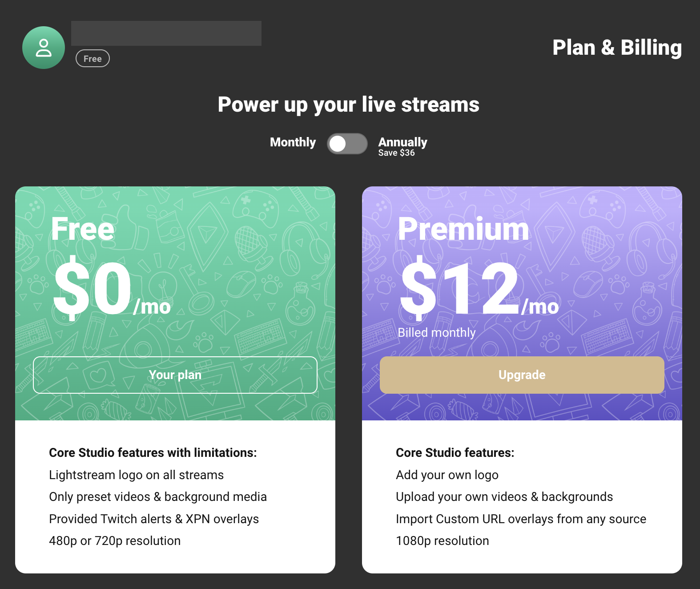
Task: Select the Monthly billing label
Action: pyautogui.click(x=293, y=142)
